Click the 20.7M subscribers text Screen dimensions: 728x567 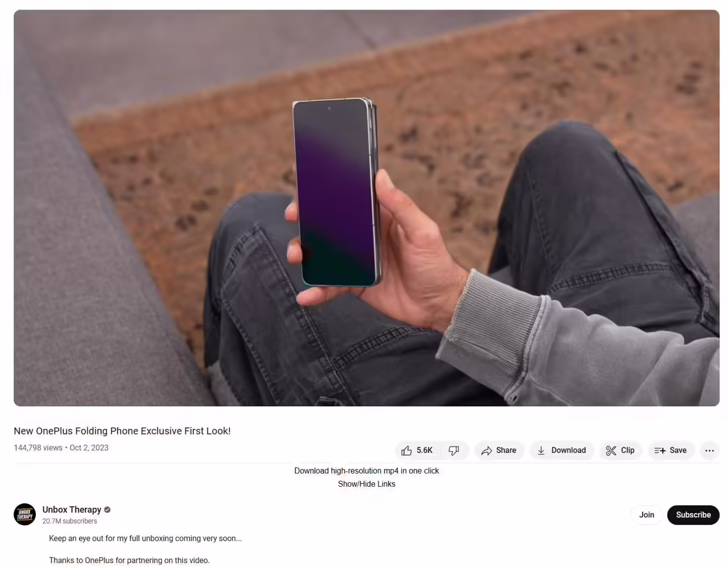(x=70, y=521)
